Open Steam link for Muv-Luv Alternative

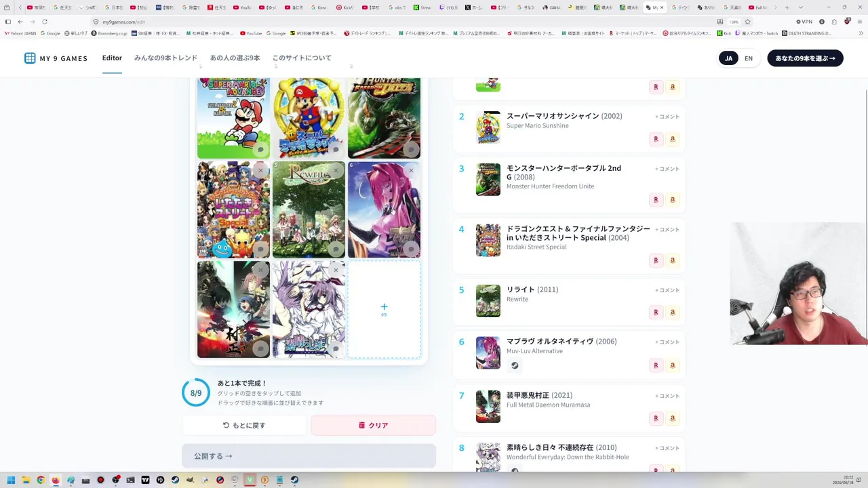(x=515, y=365)
